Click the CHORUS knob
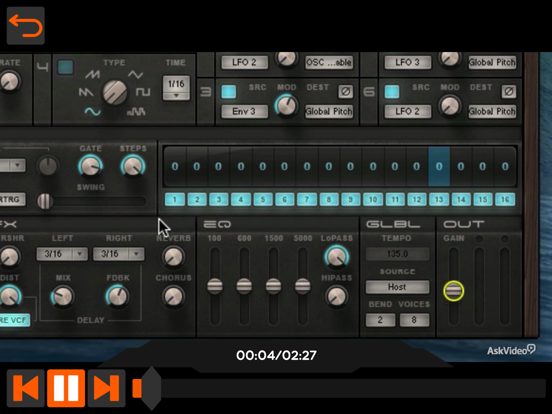Screen dimensions: 552x414 (174, 296)
